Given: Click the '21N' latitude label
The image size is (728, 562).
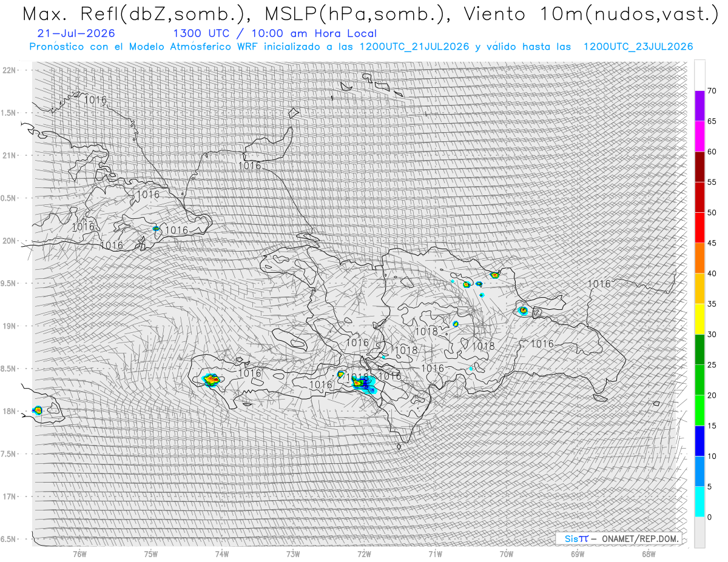Looking at the screenshot, I should coord(10,155).
